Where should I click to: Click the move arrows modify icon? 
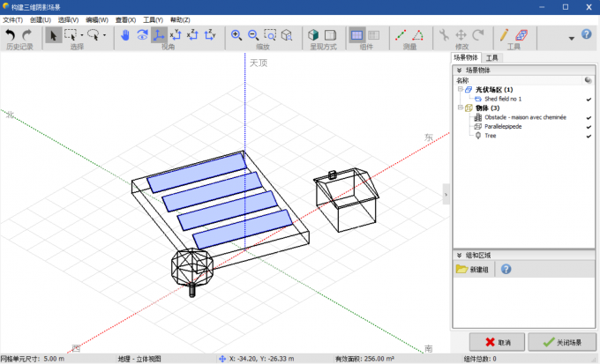(461, 35)
